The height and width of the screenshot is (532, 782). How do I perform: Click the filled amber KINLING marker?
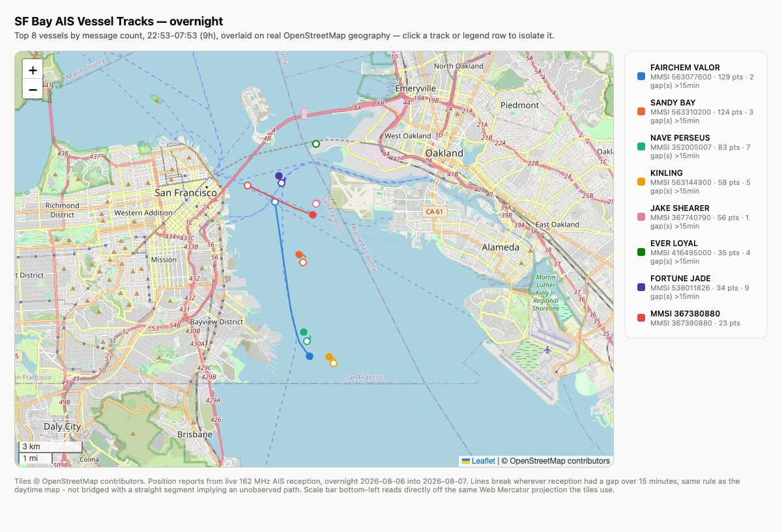tap(329, 357)
